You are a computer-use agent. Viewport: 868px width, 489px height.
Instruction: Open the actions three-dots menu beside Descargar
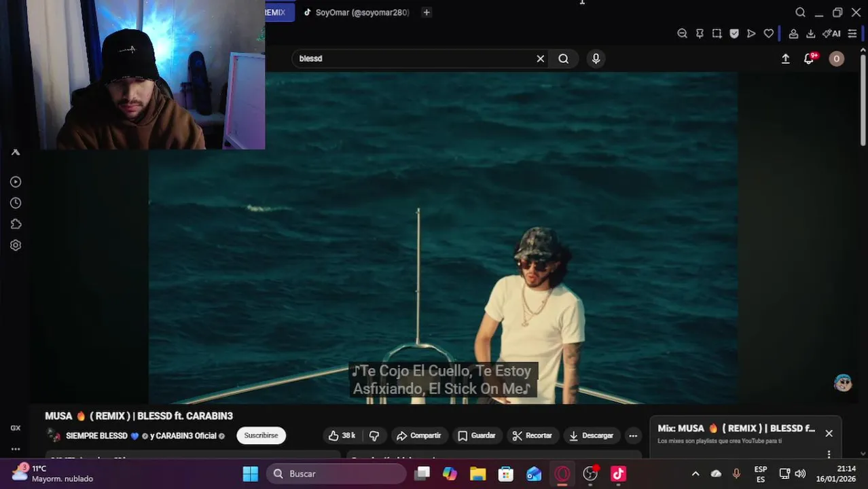633,435
